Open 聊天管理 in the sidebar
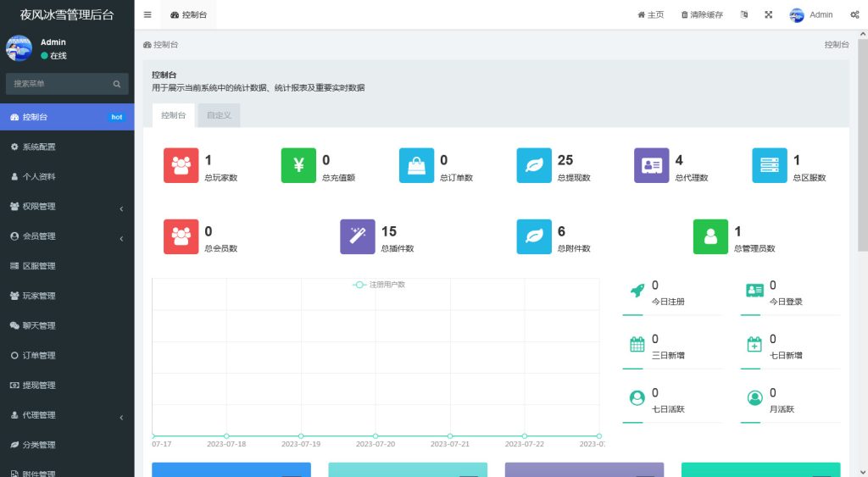 pos(67,326)
